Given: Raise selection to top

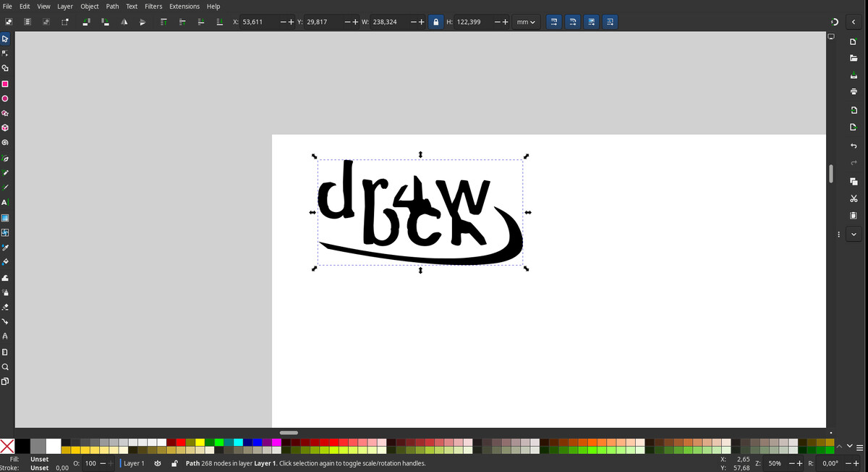Looking at the screenshot, I should click(163, 22).
